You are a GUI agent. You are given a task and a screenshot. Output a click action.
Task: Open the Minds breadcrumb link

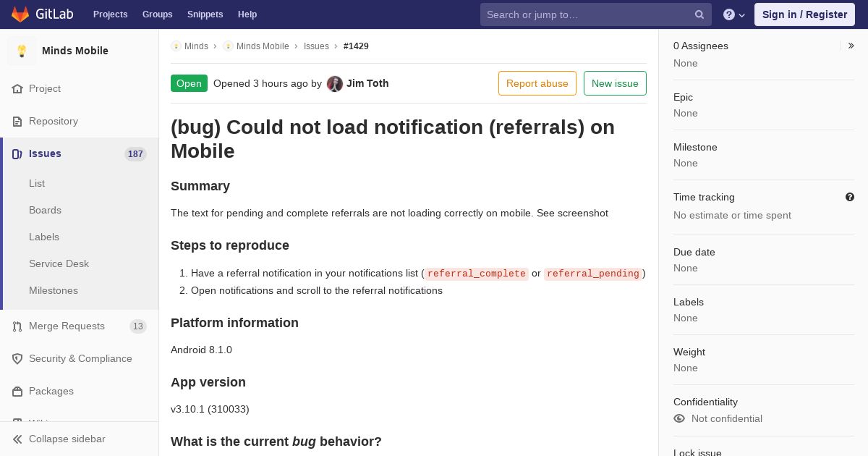pyautogui.click(x=196, y=46)
